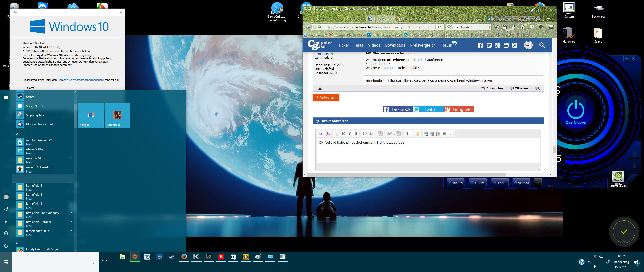
Task: Toggle bold formatting in reply editor
Action: coord(343,134)
